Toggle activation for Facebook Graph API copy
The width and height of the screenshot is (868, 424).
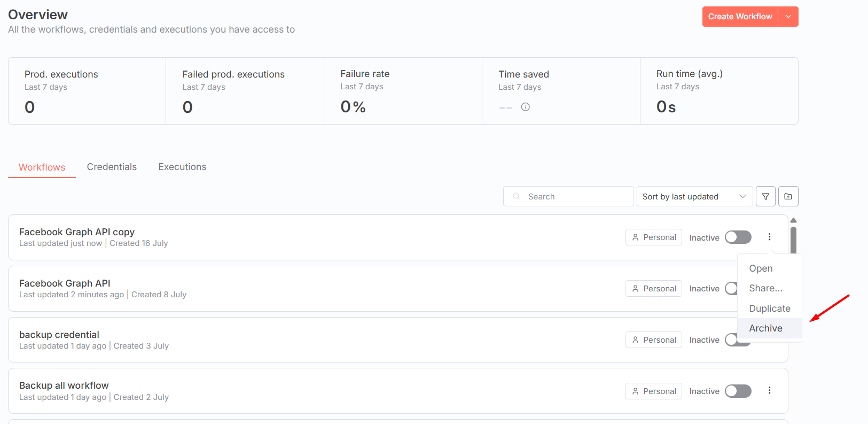tap(738, 237)
